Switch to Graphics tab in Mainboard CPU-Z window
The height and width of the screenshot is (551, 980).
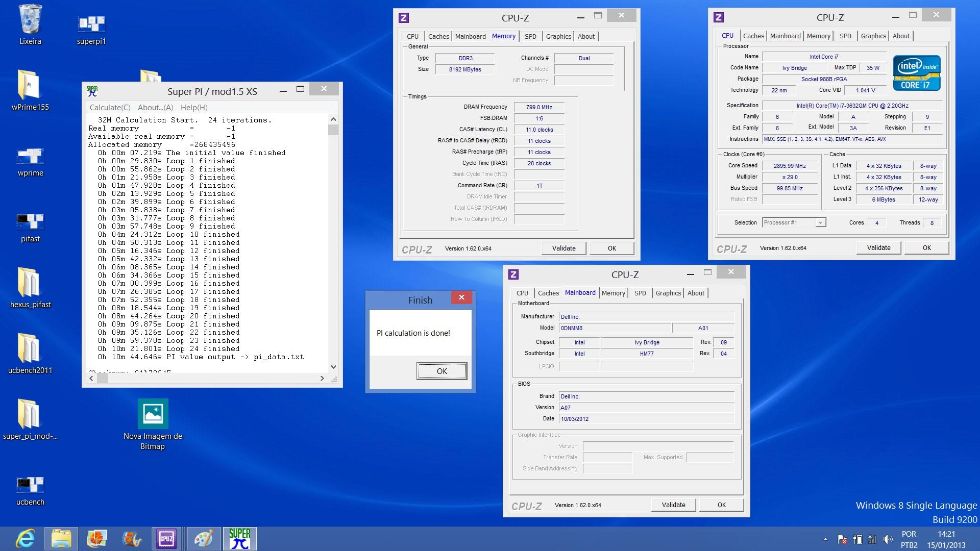[668, 293]
